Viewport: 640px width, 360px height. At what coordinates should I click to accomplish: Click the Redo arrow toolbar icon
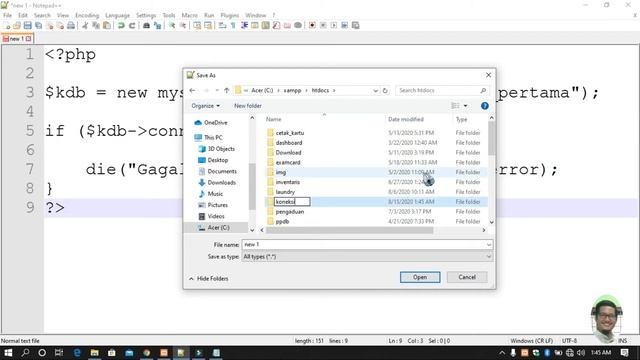click(132, 25)
